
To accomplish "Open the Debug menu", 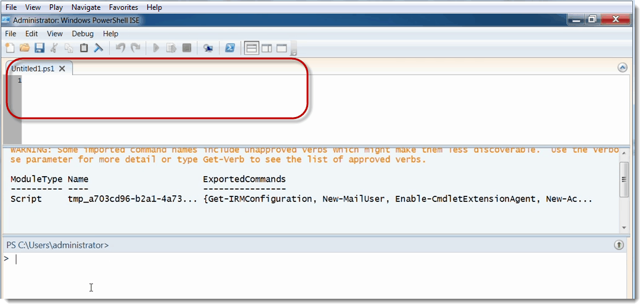I will coord(83,34).
